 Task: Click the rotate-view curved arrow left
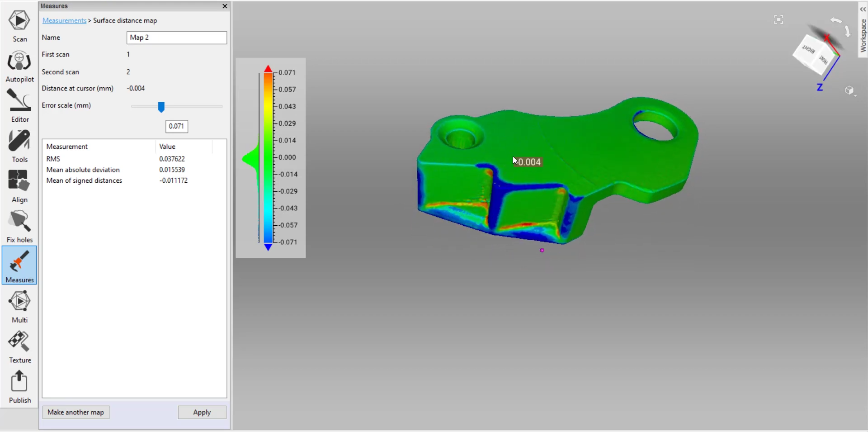(x=836, y=20)
